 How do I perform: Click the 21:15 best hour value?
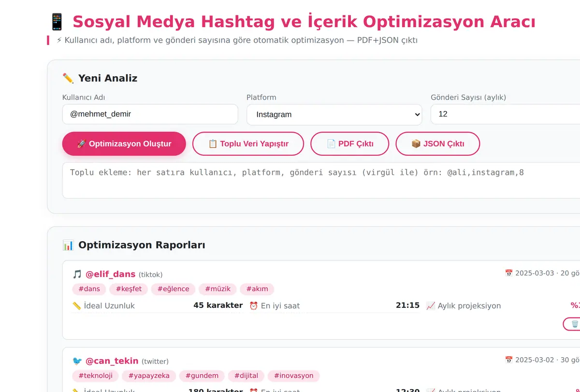tap(407, 305)
